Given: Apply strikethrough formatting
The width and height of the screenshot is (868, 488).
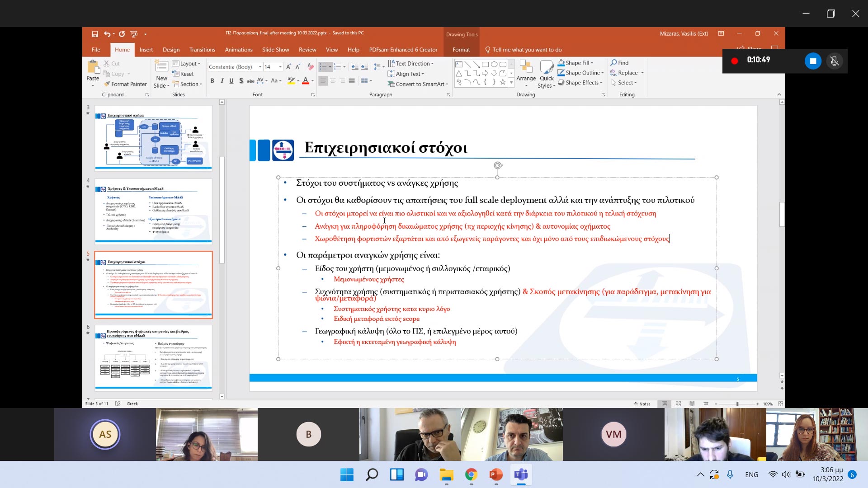Looking at the screenshot, I should tap(250, 81).
